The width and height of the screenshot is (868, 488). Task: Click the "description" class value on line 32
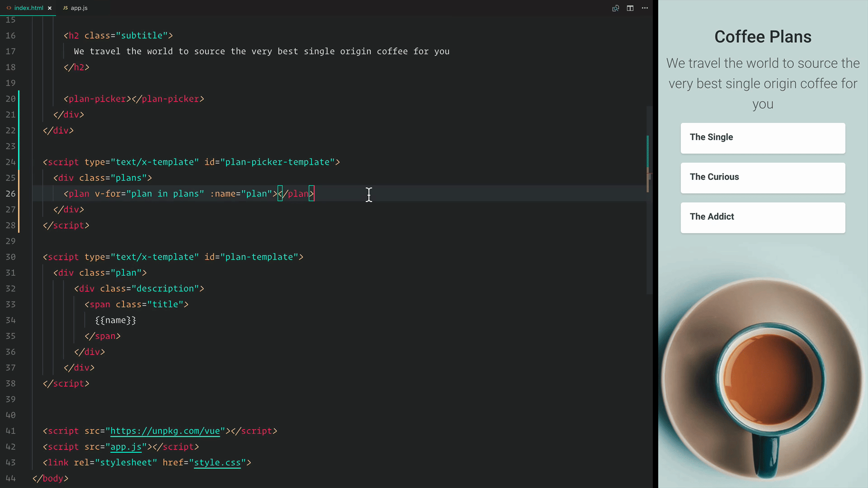[x=165, y=289]
